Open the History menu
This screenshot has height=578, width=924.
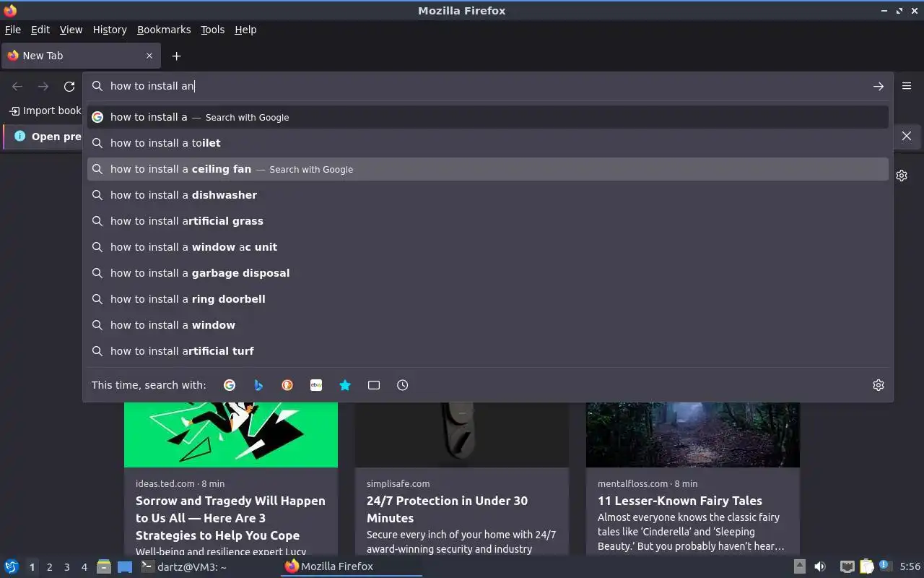pos(110,30)
